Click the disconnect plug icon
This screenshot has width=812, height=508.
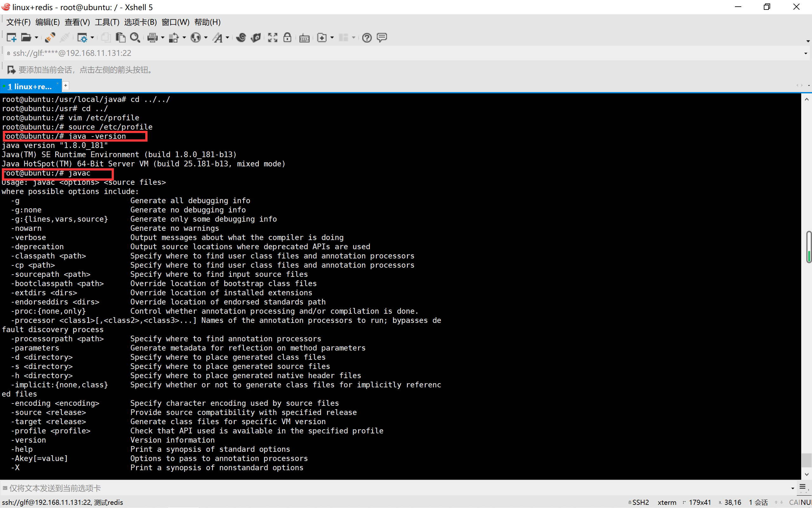pos(65,38)
